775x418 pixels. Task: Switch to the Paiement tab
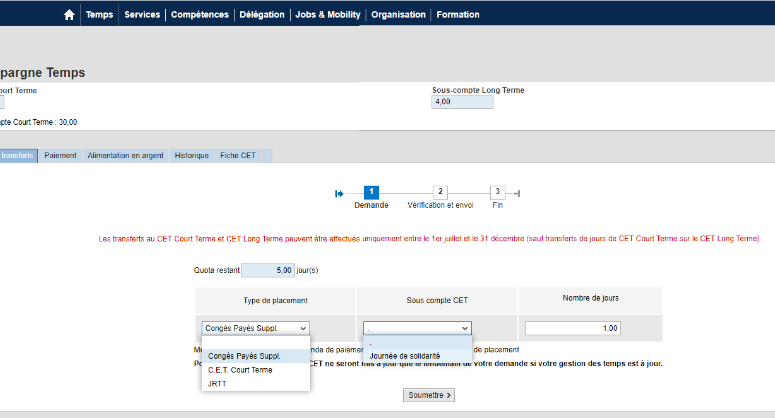(x=60, y=156)
